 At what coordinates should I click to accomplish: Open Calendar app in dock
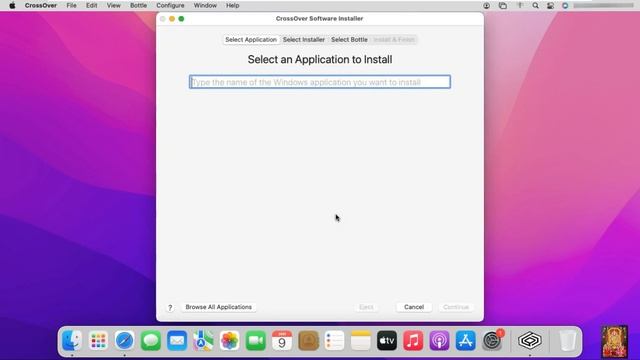[x=282, y=340]
